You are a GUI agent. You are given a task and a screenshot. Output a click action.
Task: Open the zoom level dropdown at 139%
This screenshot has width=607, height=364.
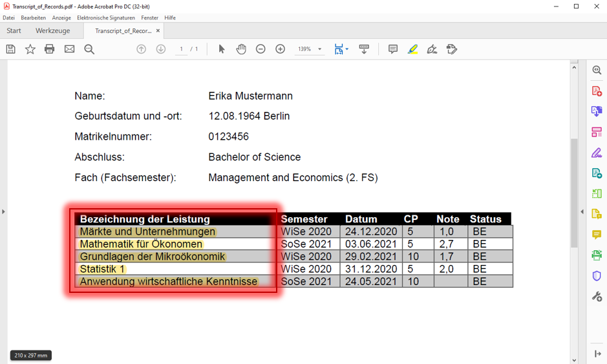click(x=320, y=49)
